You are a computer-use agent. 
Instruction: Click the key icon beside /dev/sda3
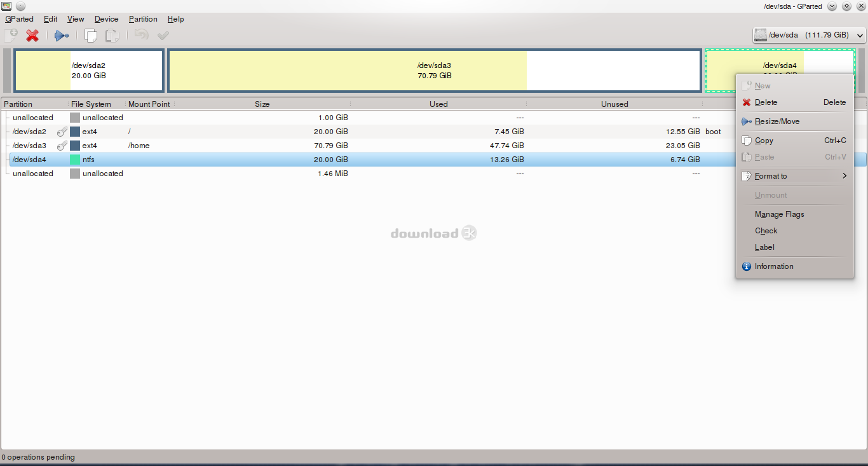click(x=62, y=146)
